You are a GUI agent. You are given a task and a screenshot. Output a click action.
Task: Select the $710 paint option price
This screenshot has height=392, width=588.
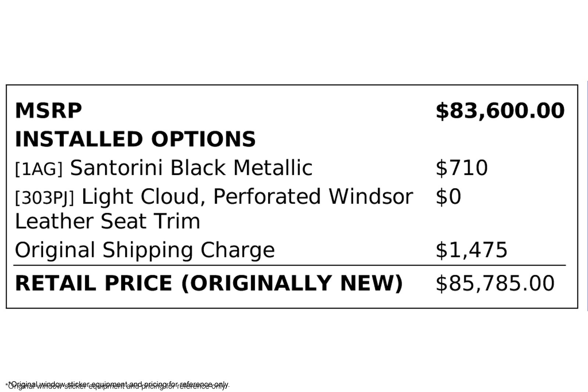coord(462,168)
